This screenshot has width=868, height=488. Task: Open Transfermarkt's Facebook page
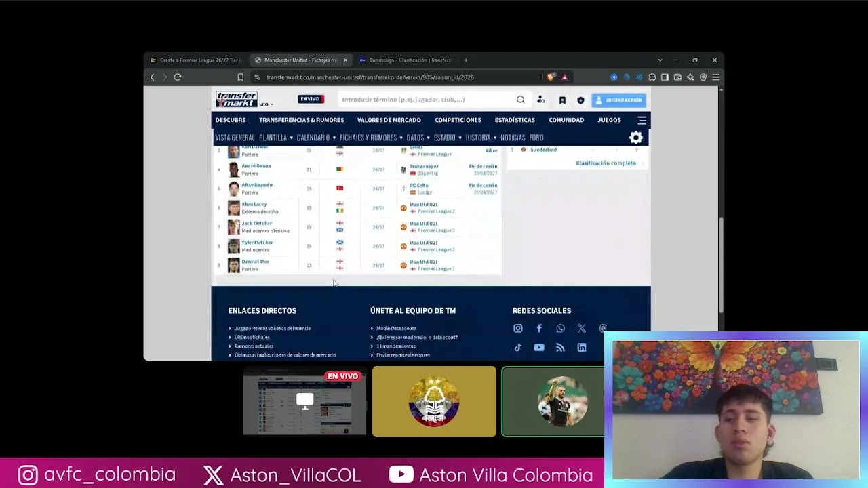pyautogui.click(x=539, y=329)
